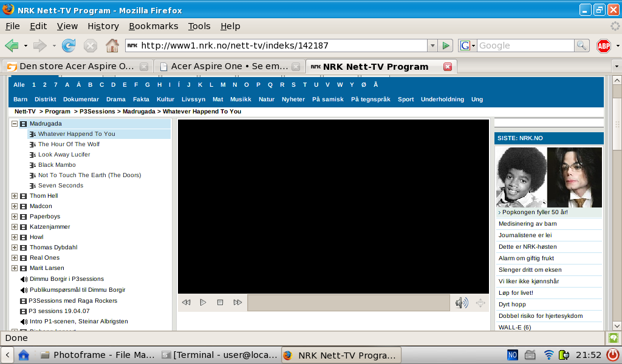622x364 pixels.
Task: Play the video in player
Action: pyautogui.click(x=203, y=303)
